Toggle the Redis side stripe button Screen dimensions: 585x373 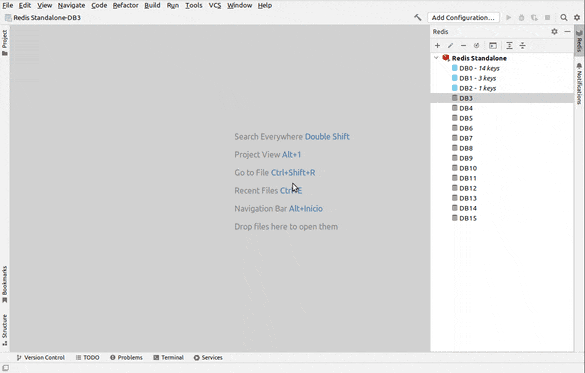click(x=579, y=41)
